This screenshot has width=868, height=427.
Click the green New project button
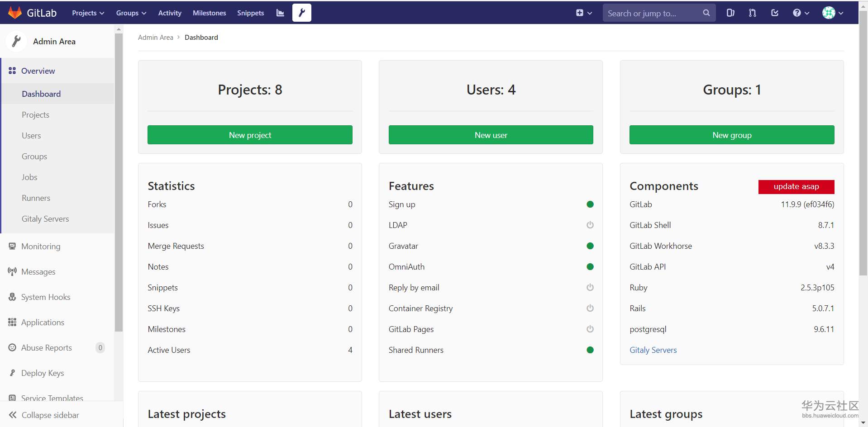pyautogui.click(x=250, y=135)
